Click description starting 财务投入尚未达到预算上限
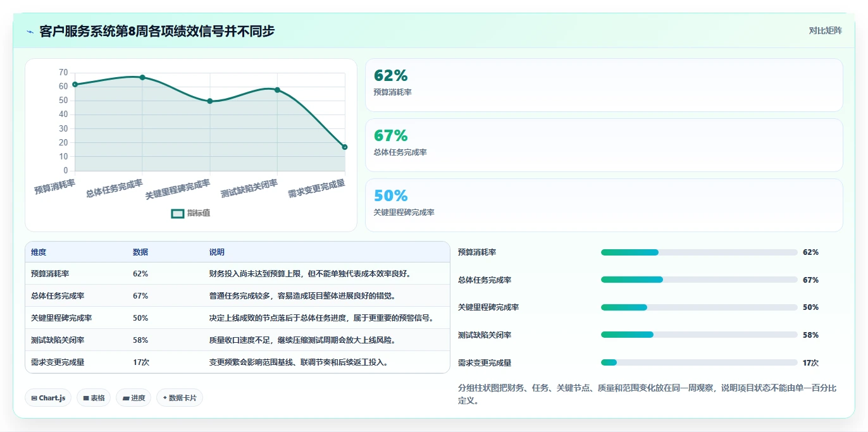 click(311, 274)
